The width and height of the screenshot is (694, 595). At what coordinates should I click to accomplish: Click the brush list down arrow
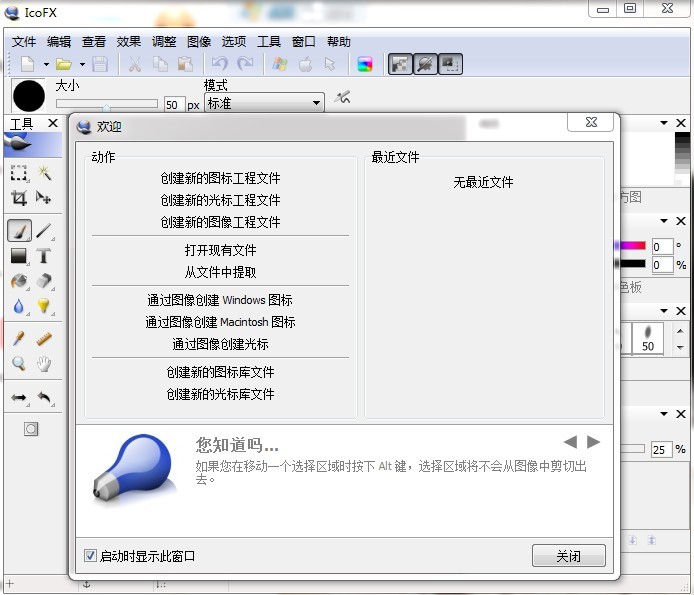[x=680, y=348]
